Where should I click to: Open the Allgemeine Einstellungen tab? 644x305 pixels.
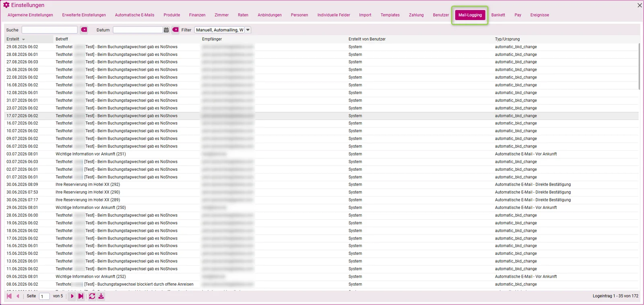[30, 15]
